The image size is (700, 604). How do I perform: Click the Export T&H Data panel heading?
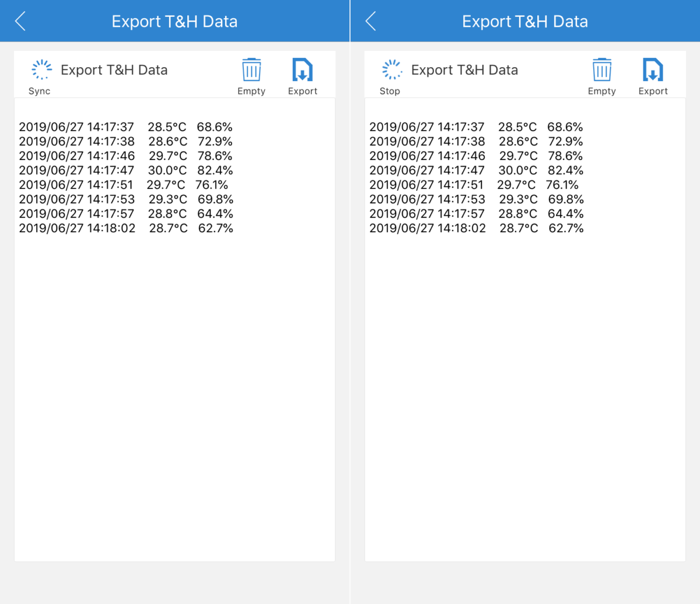click(x=116, y=69)
